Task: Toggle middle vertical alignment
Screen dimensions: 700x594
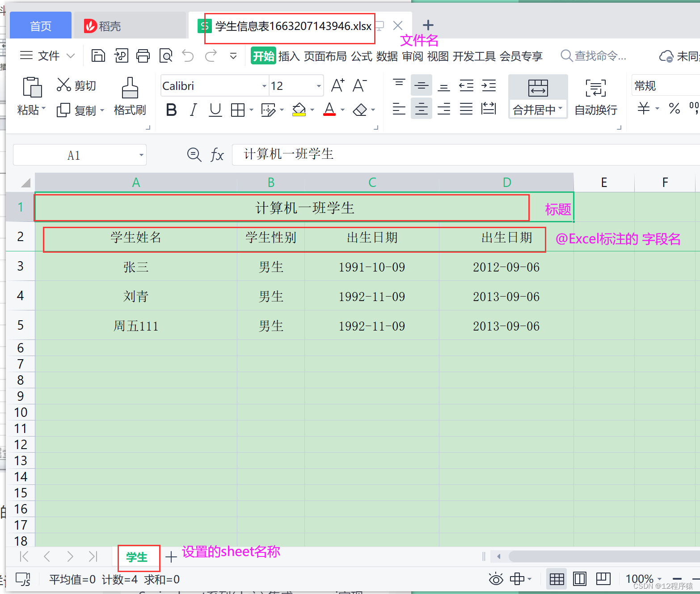Action: click(421, 85)
